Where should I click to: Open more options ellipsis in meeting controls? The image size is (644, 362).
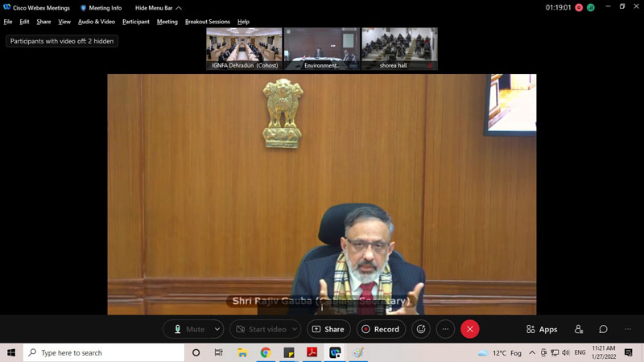[445, 329]
